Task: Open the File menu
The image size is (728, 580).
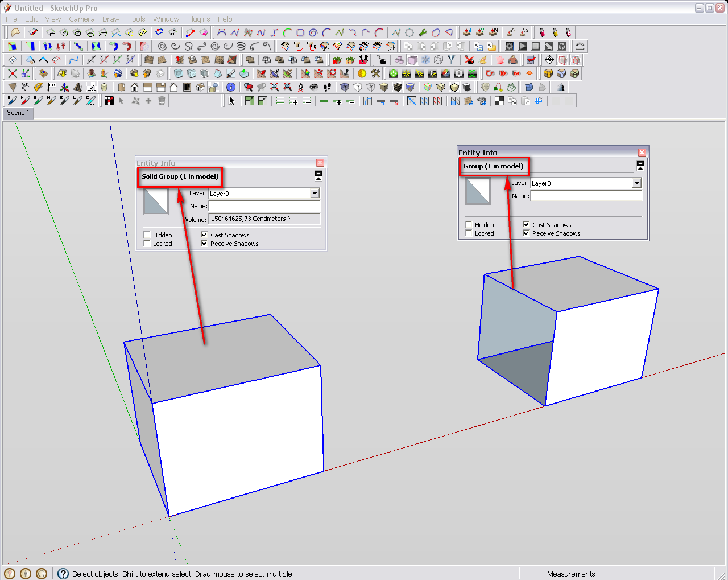Action: [11, 19]
